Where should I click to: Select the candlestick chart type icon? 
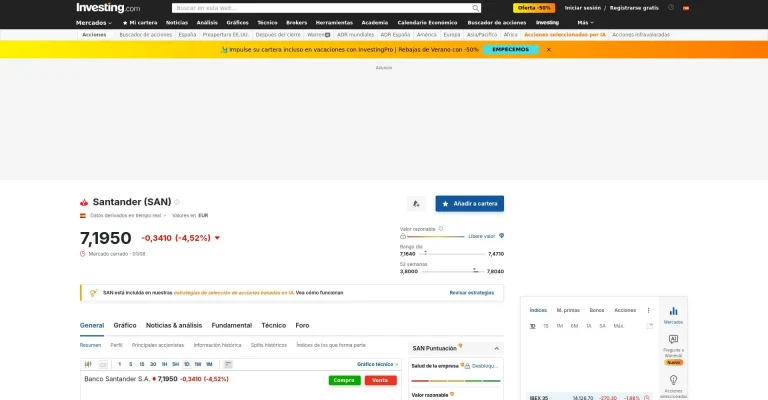click(88, 364)
